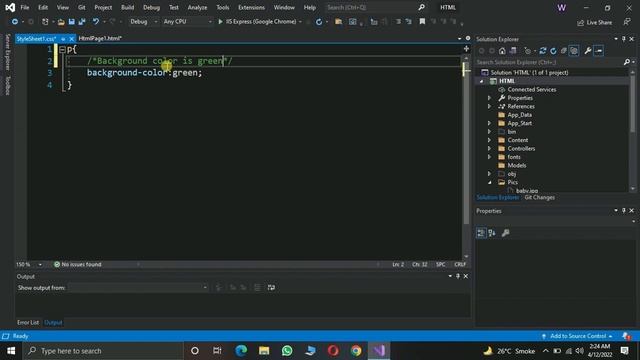This screenshot has width=640, height=360.
Task: Expand the Properties node in Solution Explorer
Action: point(489,98)
